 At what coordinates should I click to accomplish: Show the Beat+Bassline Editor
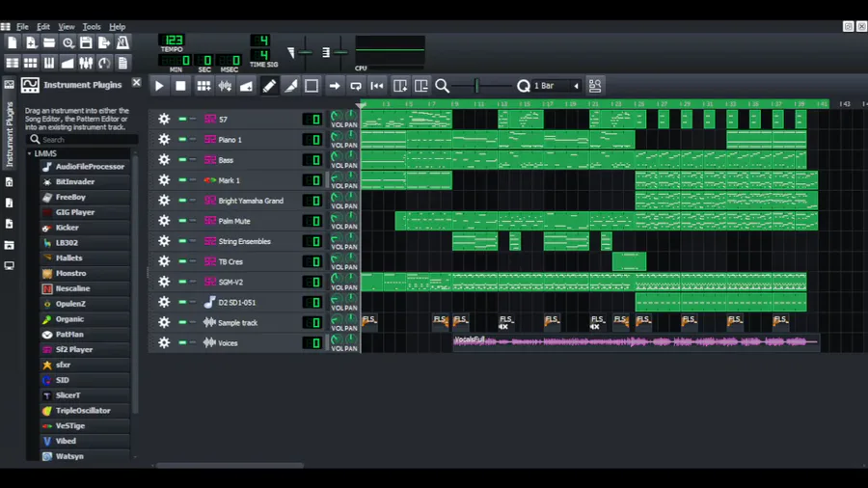pyautogui.click(x=31, y=63)
